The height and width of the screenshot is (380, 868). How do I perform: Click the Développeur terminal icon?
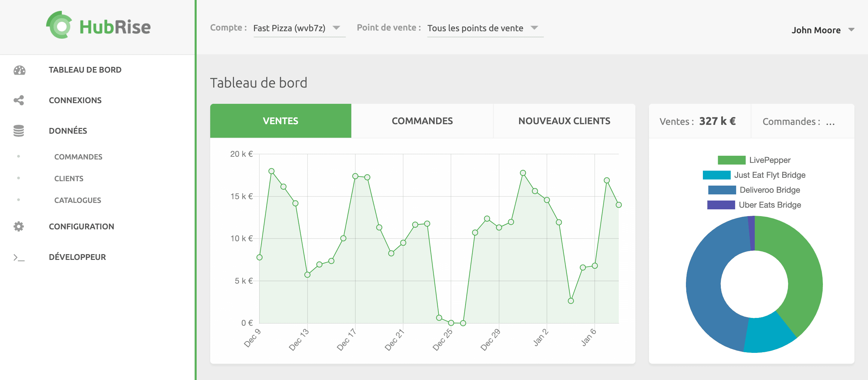coord(19,257)
